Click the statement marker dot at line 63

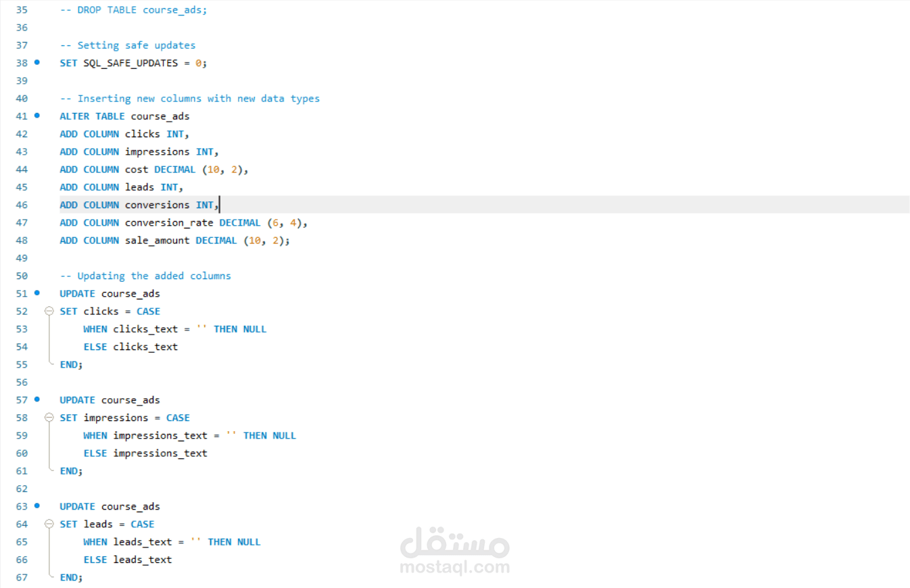point(37,505)
